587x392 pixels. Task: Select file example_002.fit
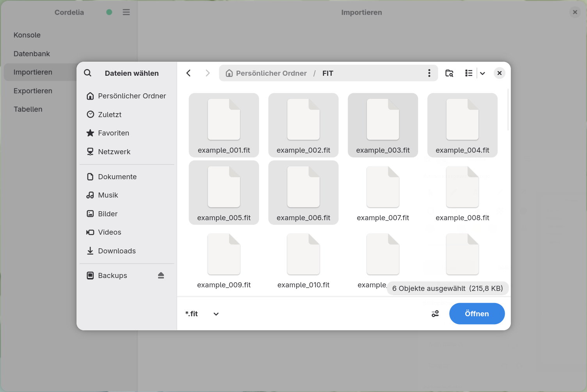[x=303, y=125]
